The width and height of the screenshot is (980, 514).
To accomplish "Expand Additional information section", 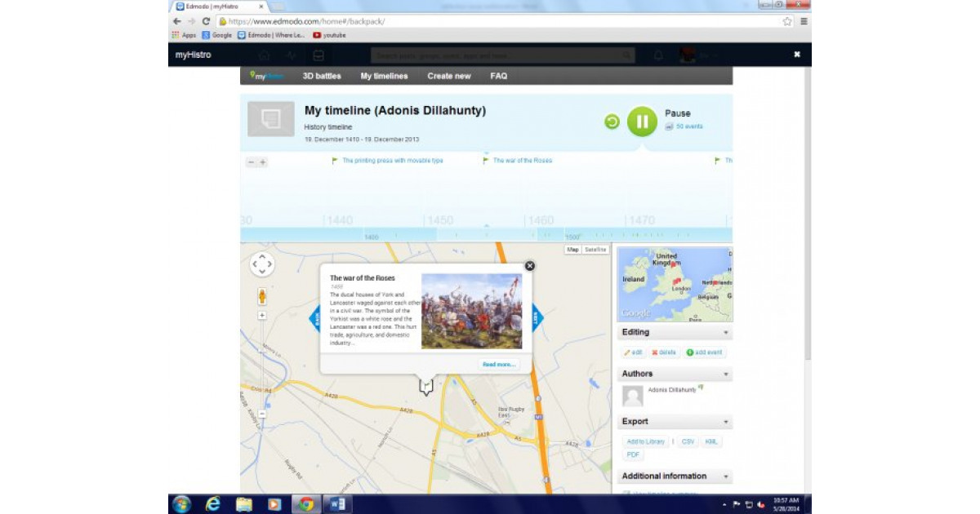I will point(725,476).
